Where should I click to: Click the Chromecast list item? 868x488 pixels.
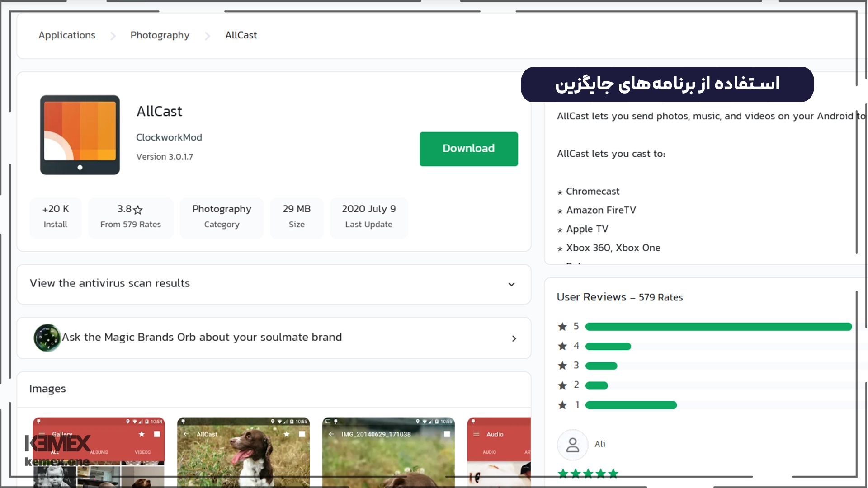tap(593, 192)
